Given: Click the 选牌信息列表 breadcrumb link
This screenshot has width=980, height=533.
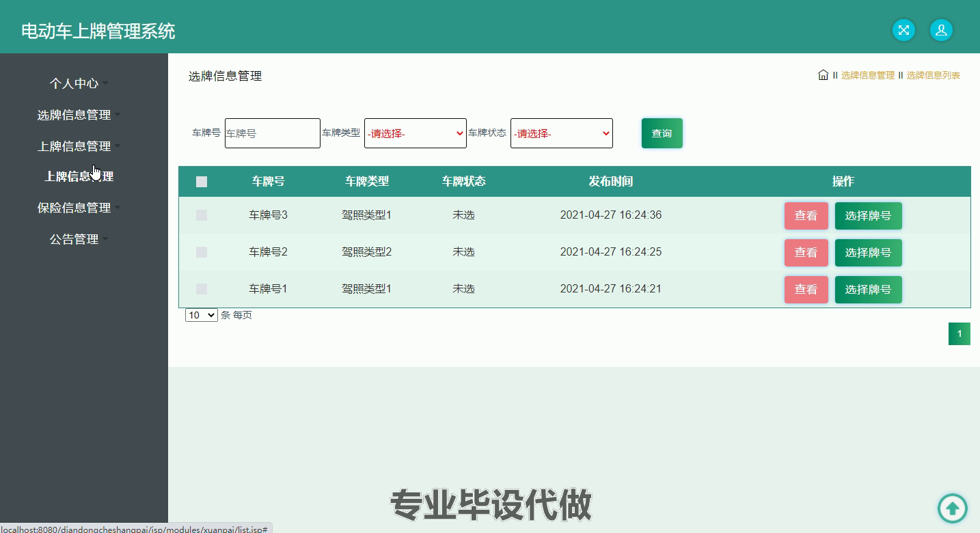Looking at the screenshot, I should 933,75.
